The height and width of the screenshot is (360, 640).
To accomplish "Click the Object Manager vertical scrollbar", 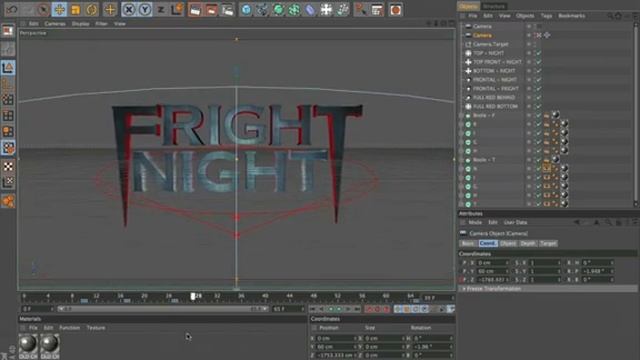I will (x=636, y=114).
